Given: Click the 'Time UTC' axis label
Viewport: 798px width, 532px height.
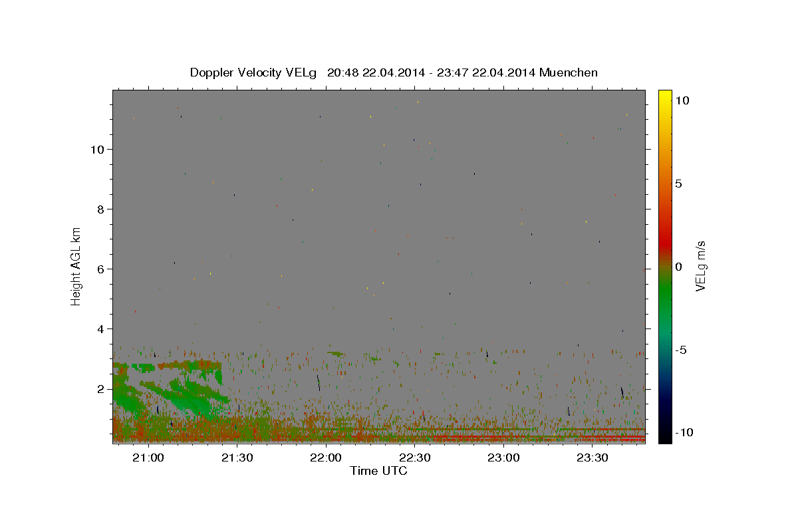Looking at the screenshot, I should click(x=378, y=471).
